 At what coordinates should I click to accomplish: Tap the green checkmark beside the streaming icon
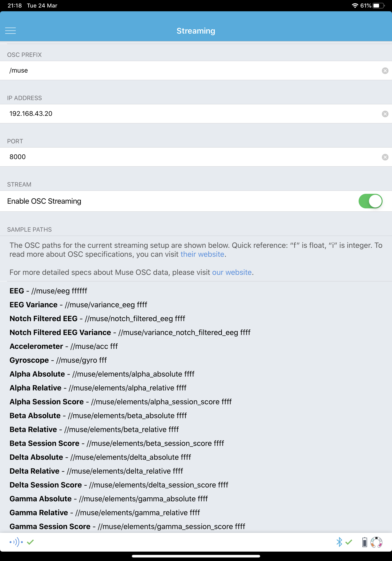pyautogui.click(x=30, y=542)
